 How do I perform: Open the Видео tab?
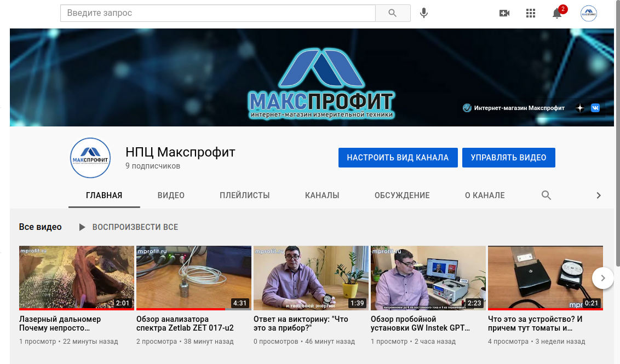[171, 195]
